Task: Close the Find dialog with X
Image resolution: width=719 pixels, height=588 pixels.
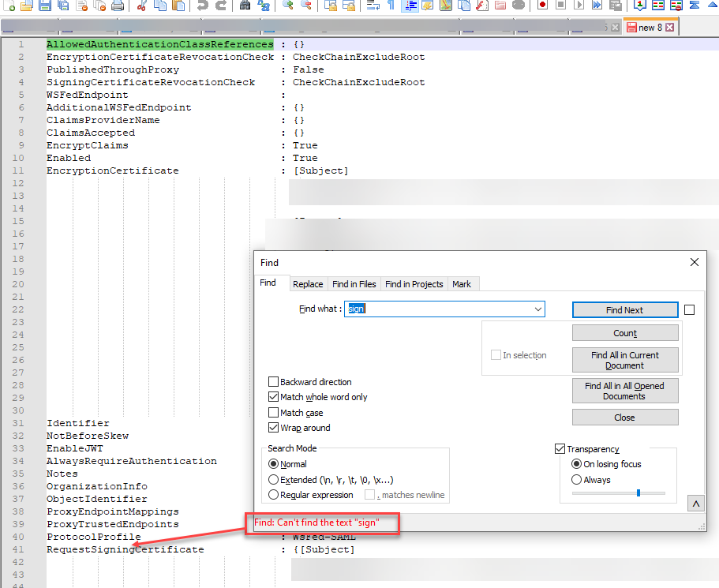Action: 695,262
